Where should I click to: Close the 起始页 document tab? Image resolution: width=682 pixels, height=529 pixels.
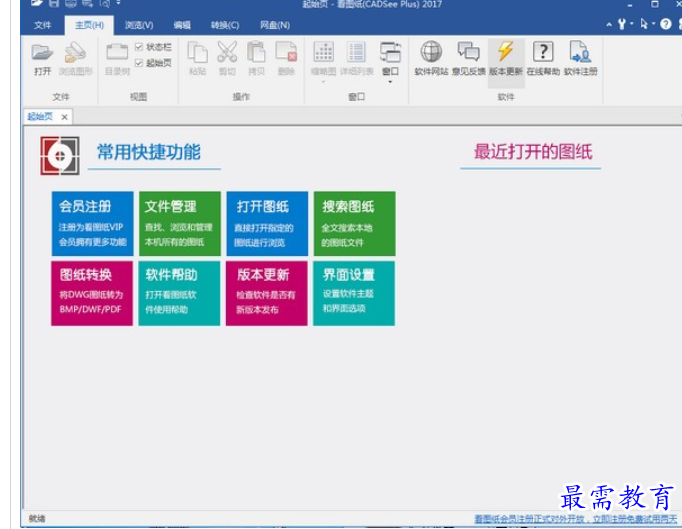click(64, 117)
